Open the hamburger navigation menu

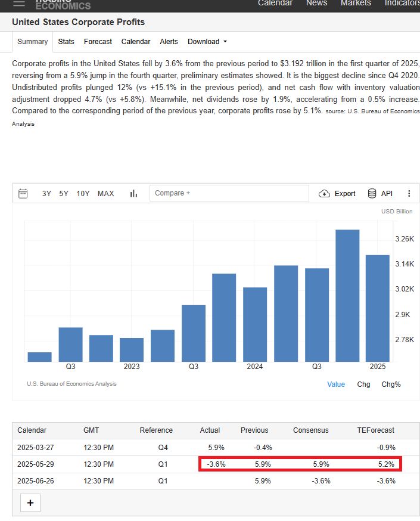pos(19,4)
